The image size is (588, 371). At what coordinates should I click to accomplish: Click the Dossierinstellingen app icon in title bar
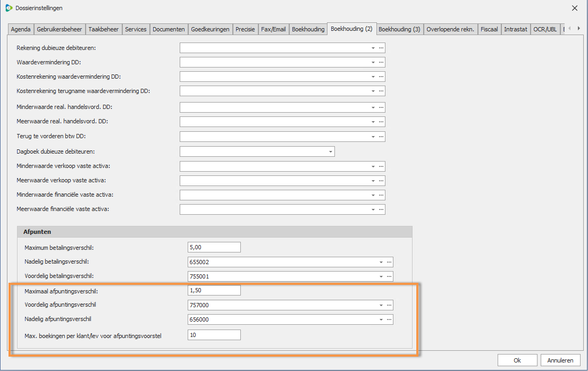9,8
